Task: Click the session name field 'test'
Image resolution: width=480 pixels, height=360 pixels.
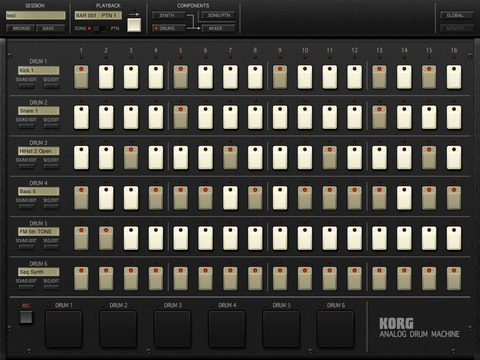Action: click(x=36, y=15)
